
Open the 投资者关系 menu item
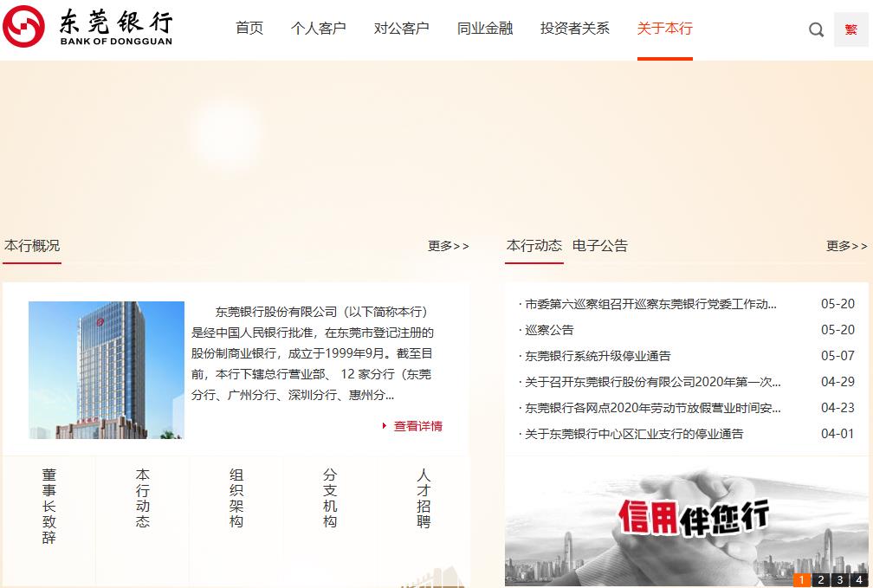(x=574, y=28)
